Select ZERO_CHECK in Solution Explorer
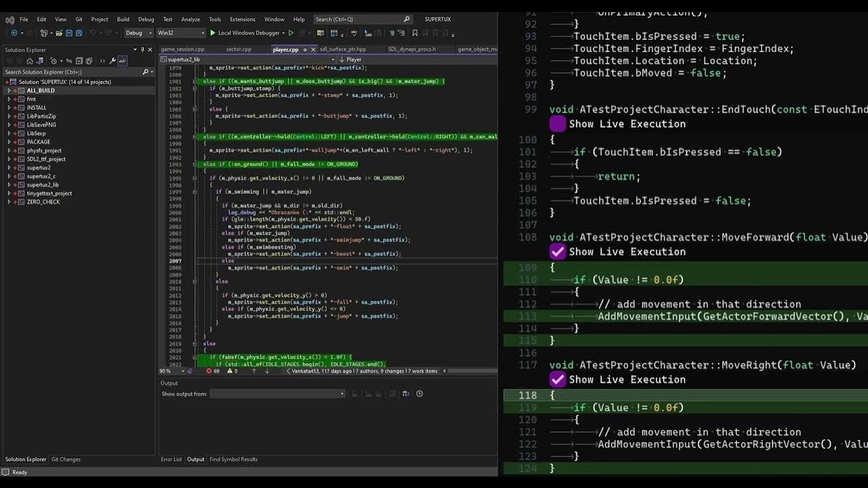This screenshot has width=868, height=488. pyautogui.click(x=43, y=202)
